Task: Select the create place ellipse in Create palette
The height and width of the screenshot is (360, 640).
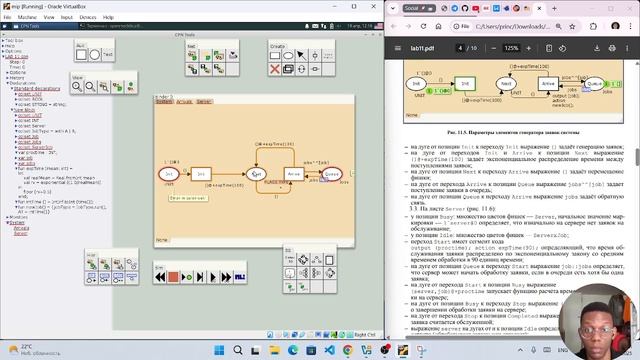Action: 288,56
